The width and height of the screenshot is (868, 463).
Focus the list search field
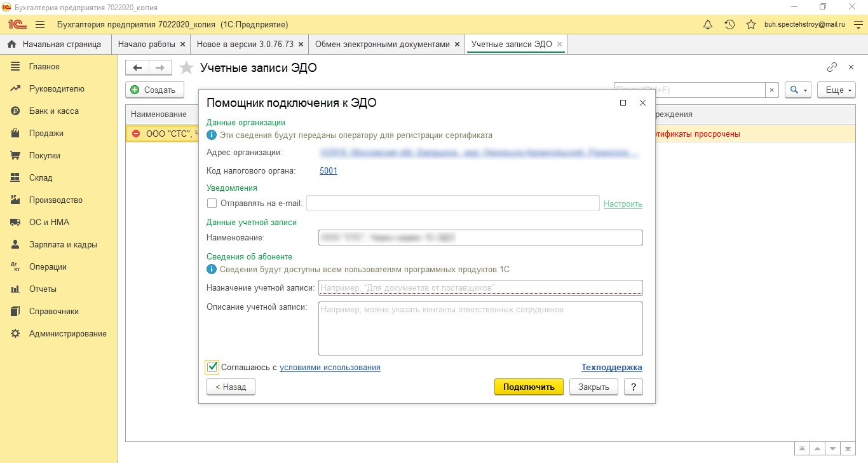tap(689, 90)
